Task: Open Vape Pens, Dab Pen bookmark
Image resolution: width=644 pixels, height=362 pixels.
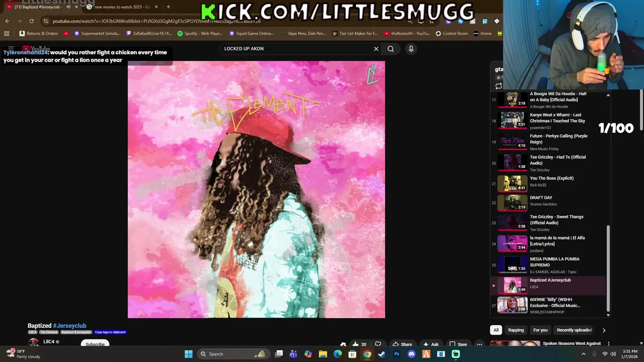Action: point(302,34)
